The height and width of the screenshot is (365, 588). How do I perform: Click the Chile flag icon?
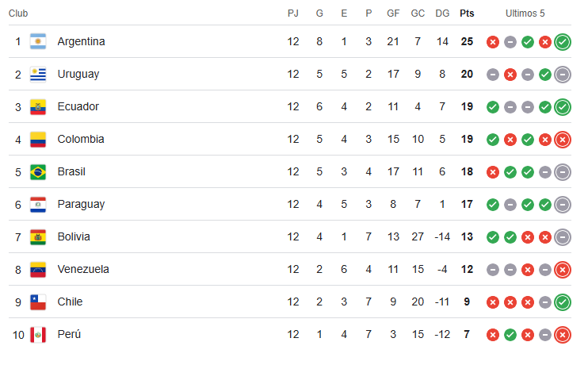click(x=38, y=302)
